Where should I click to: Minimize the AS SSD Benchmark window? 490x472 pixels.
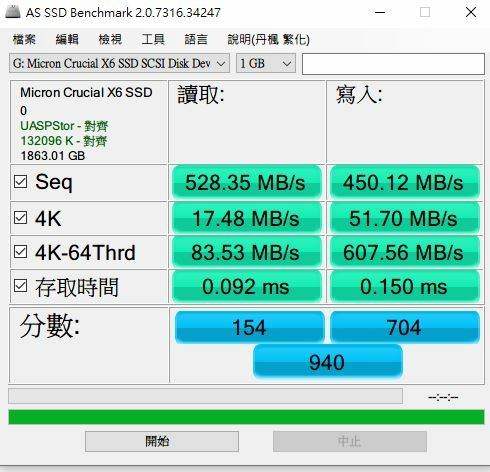click(x=380, y=13)
